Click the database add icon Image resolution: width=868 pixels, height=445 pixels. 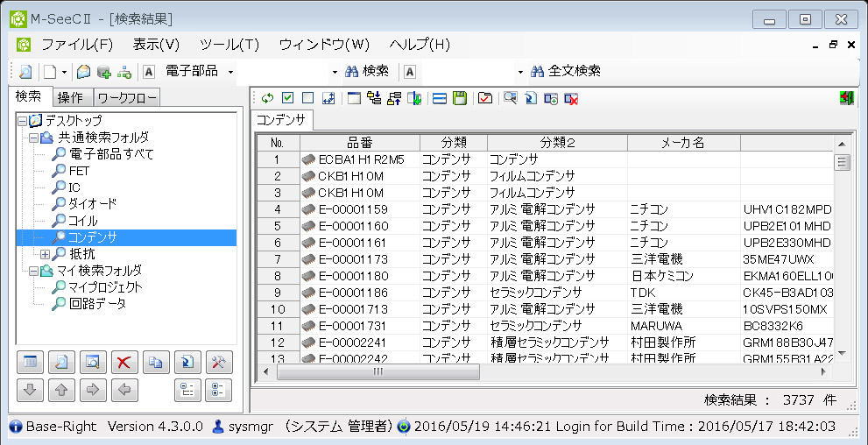click(x=103, y=72)
